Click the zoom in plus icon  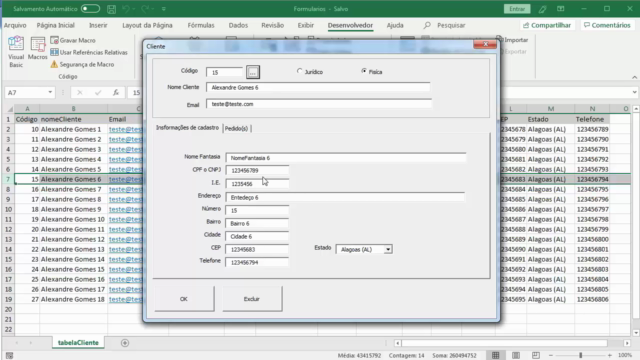click(x=610, y=356)
